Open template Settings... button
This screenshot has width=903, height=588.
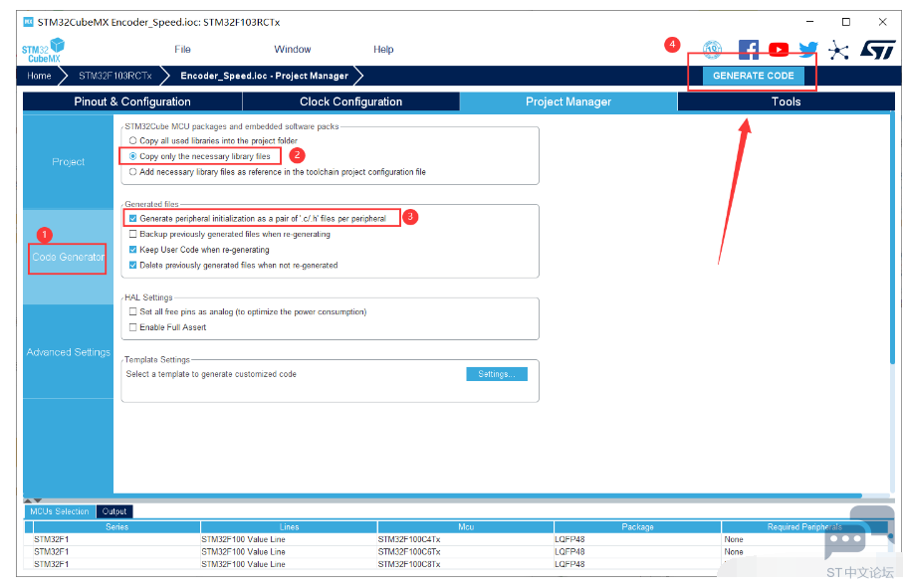pos(497,374)
